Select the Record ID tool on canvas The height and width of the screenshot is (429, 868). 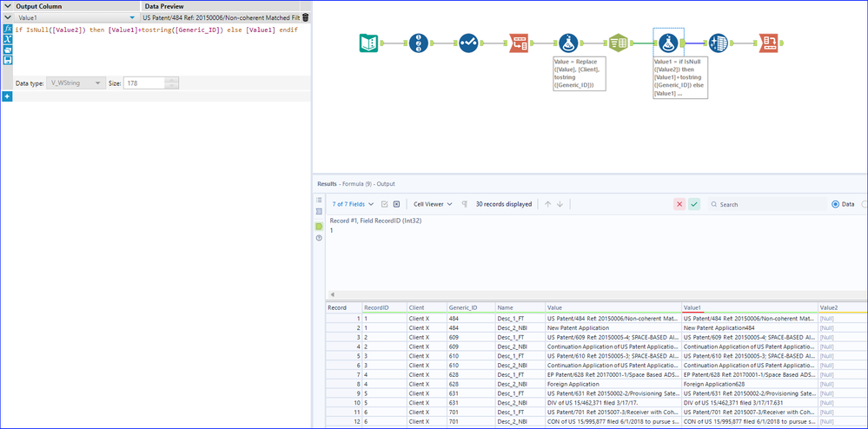pos(419,43)
